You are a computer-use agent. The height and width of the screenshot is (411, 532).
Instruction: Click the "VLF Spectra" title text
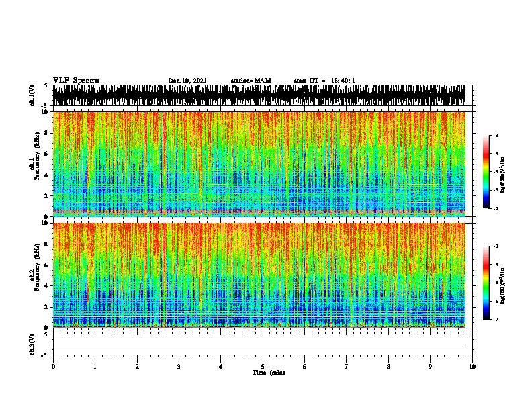point(76,80)
